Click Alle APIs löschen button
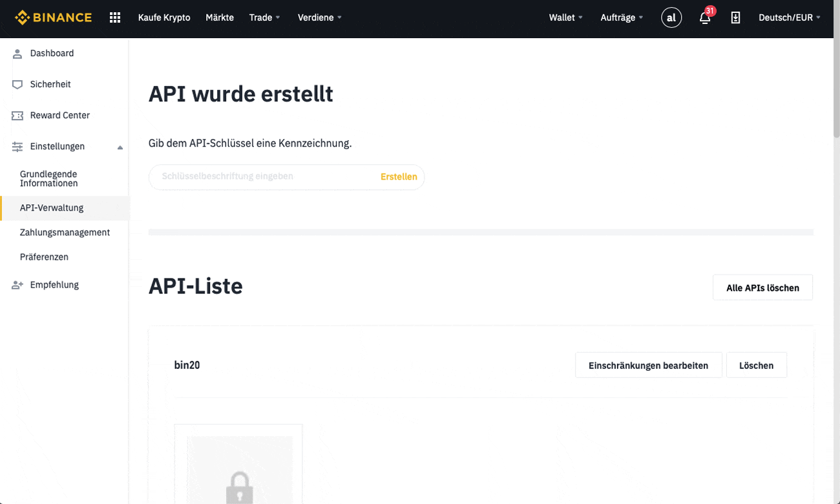 (762, 288)
